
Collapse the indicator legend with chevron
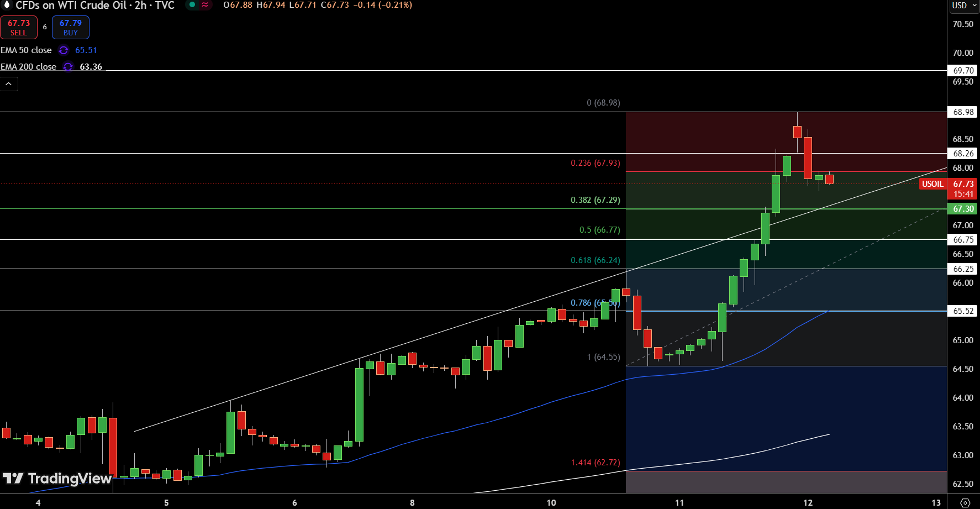click(9, 84)
